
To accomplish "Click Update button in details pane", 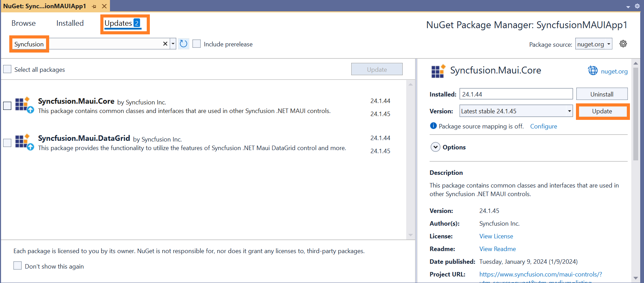I will click(x=602, y=111).
